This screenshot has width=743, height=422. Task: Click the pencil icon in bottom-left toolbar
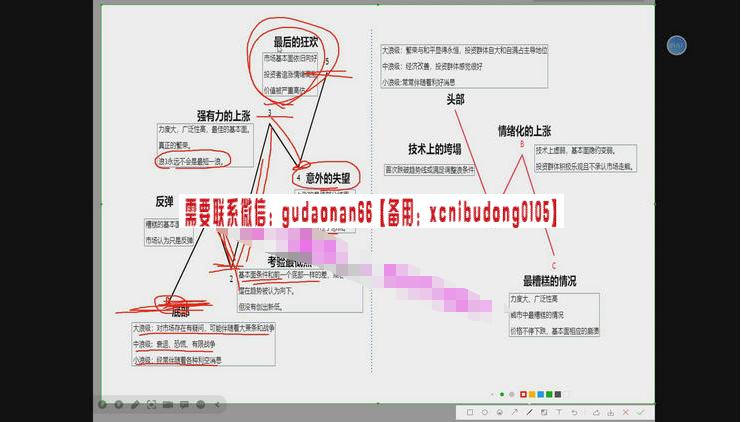point(134,404)
